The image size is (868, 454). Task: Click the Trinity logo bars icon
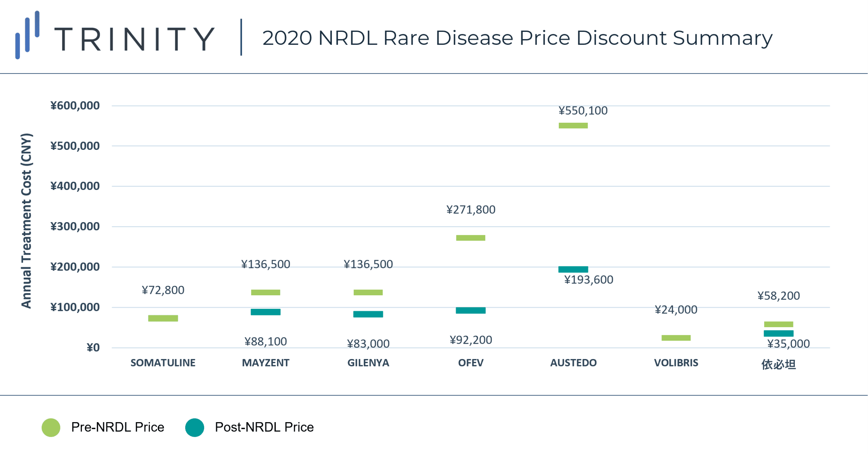27,35
